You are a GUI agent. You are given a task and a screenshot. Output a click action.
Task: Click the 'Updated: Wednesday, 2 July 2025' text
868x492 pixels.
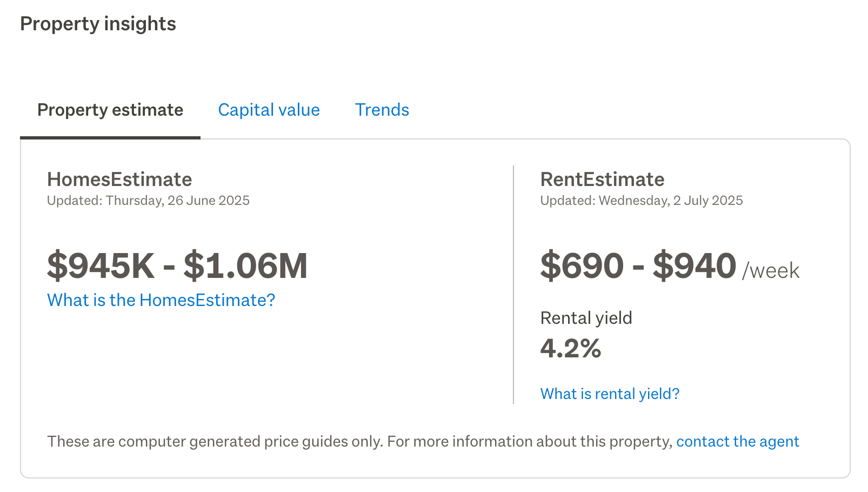click(x=641, y=201)
